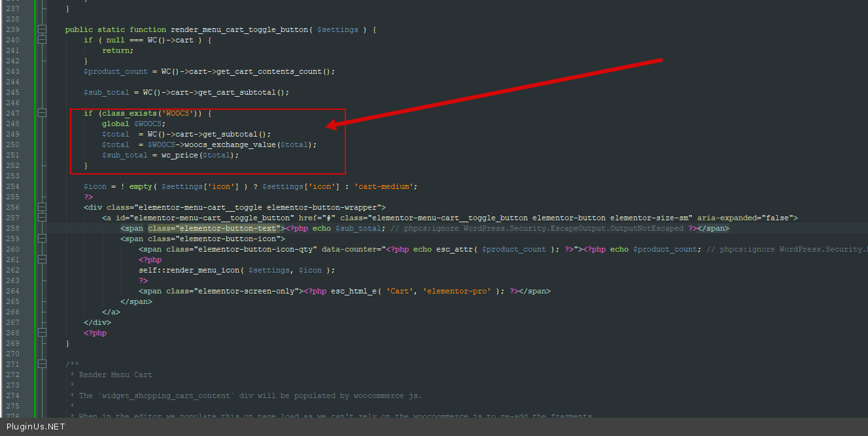Fold the elementor-menu-cart__toggle div at line 256
The width and height of the screenshot is (868, 436).
pyautogui.click(x=42, y=207)
